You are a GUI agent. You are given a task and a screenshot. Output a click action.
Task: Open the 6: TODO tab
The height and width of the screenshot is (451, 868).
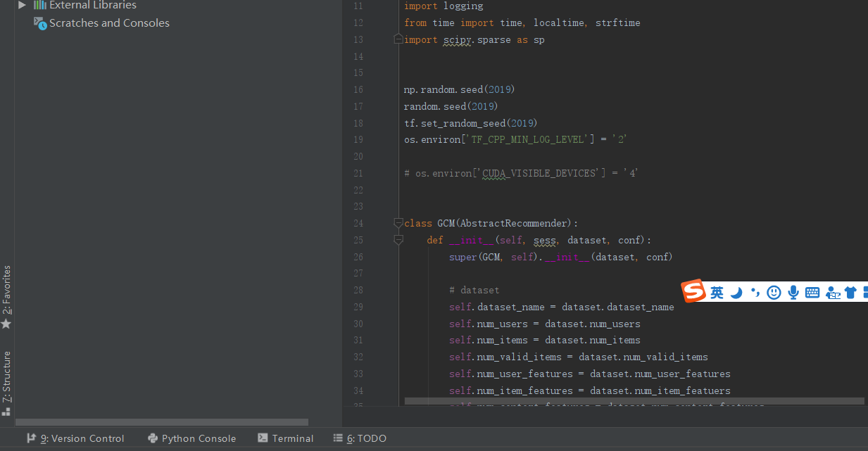point(360,438)
